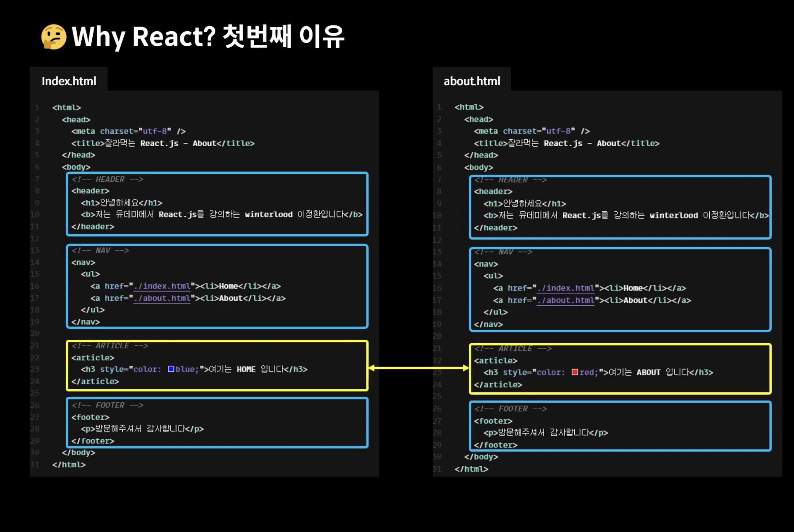Click the closing </html> tag in Index.html

tap(69, 465)
